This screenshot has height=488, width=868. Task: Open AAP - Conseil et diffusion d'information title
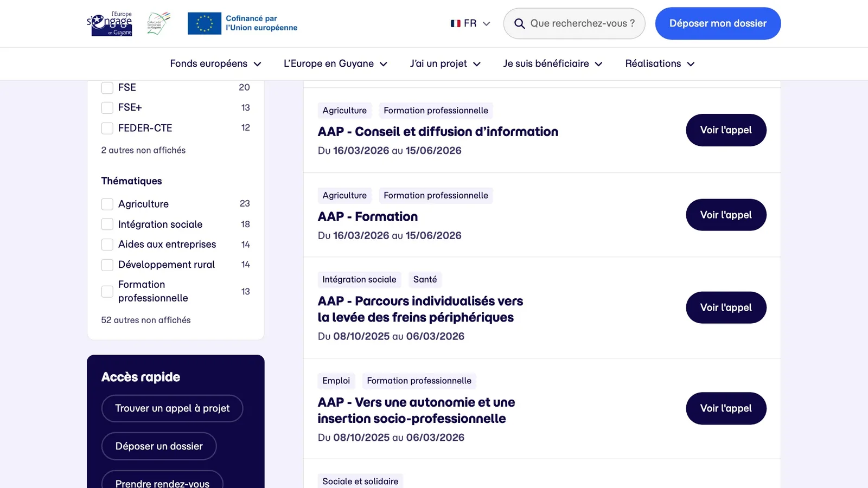(438, 132)
